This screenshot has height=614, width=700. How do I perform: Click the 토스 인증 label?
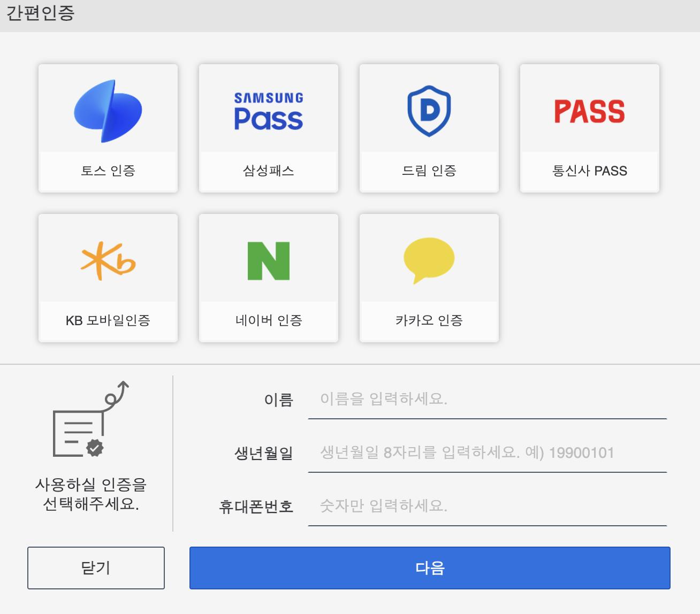tap(108, 171)
